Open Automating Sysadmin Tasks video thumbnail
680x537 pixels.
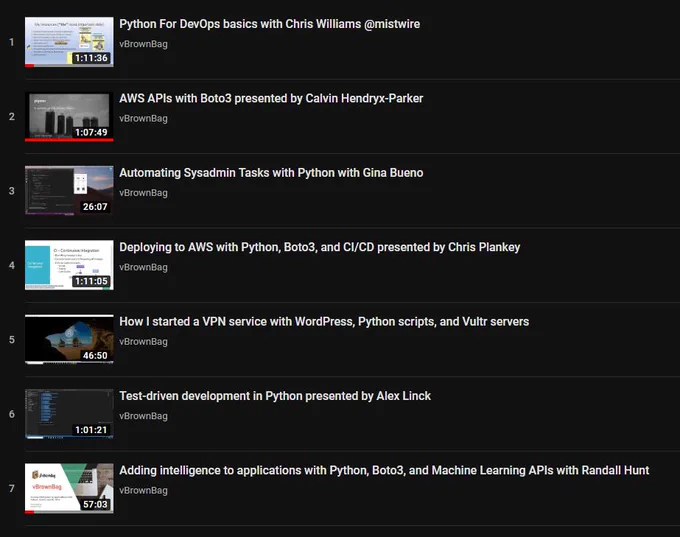(x=69, y=191)
